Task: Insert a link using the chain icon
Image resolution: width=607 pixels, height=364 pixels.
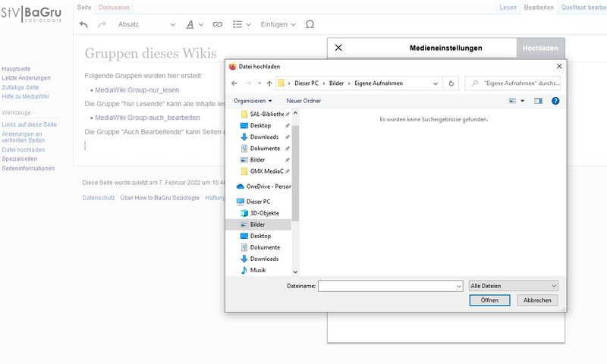Action: pos(218,24)
